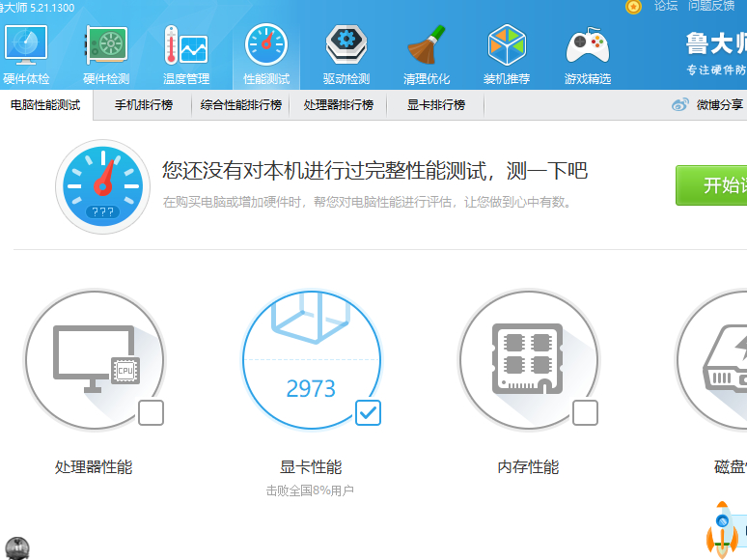Open the 温度管理 temperature management icon
This screenshot has height=560, width=747.
click(186, 45)
